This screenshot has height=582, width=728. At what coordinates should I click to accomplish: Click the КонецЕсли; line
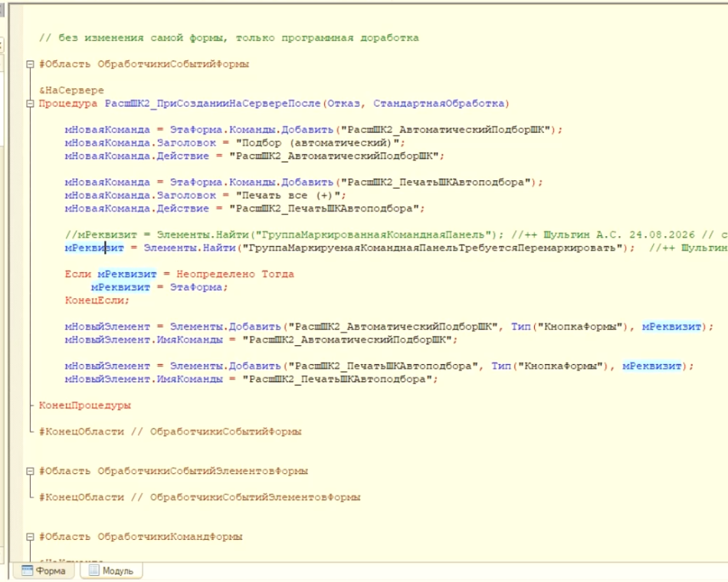click(97, 301)
